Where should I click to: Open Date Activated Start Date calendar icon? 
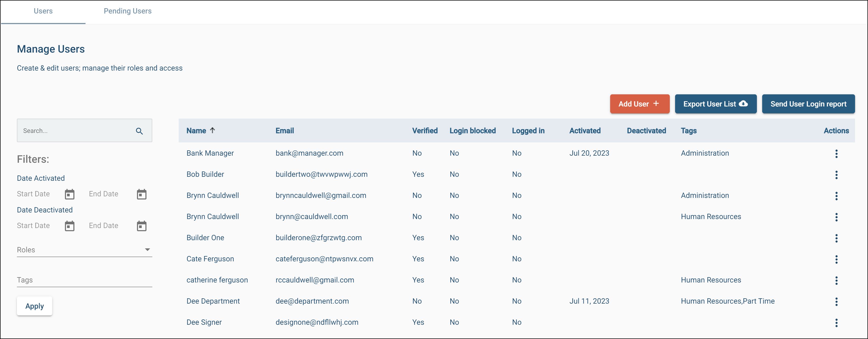click(69, 194)
